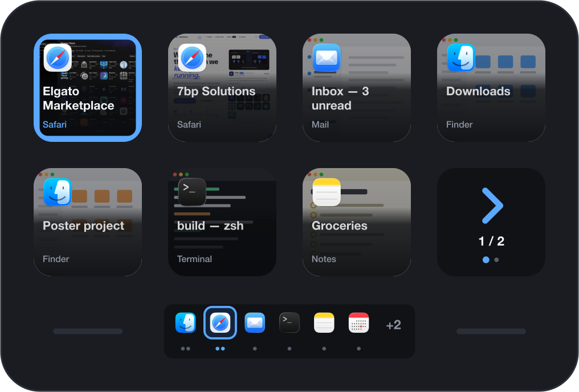This screenshot has height=392, width=579.
Task: Open the Calendar icon in the dock bar
Action: click(x=359, y=322)
